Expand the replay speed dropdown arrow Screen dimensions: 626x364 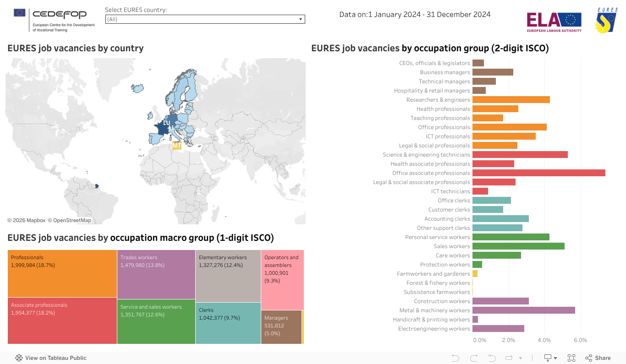[x=520, y=358]
